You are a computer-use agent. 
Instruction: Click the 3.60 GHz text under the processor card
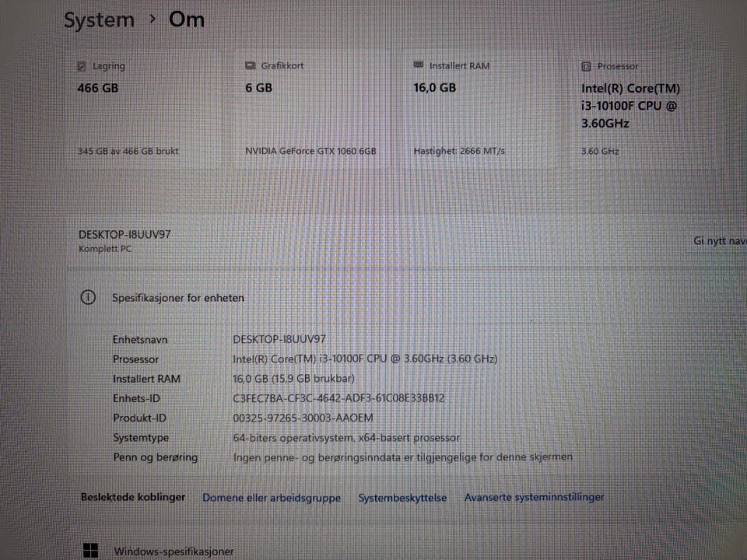click(x=600, y=152)
